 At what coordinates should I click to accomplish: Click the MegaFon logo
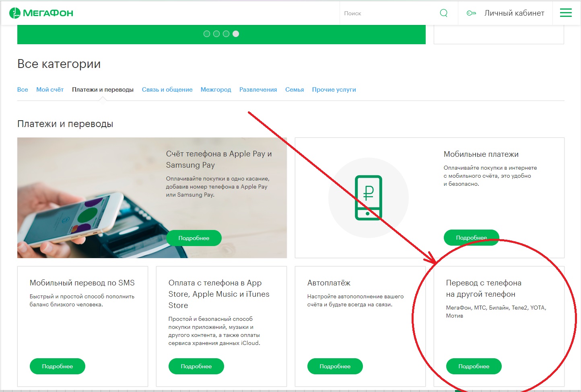tap(41, 13)
